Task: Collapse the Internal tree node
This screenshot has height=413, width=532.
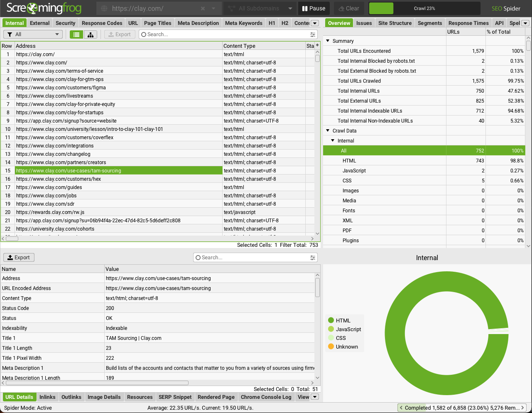Action: 333,140
